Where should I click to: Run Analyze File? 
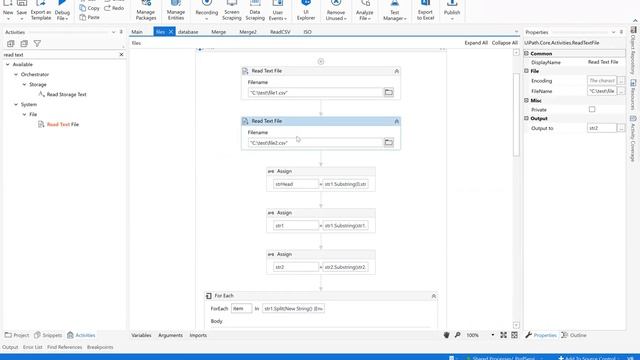tap(364, 11)
